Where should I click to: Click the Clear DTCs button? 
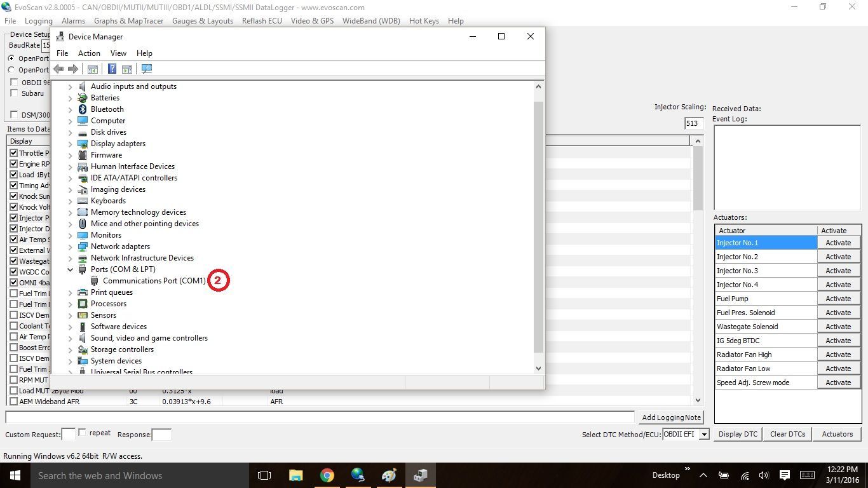[787, 434]
